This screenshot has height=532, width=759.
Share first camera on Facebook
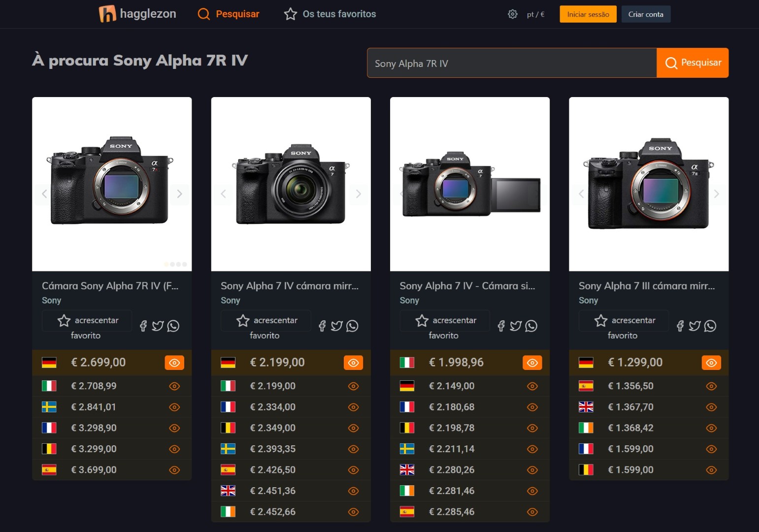143,326
